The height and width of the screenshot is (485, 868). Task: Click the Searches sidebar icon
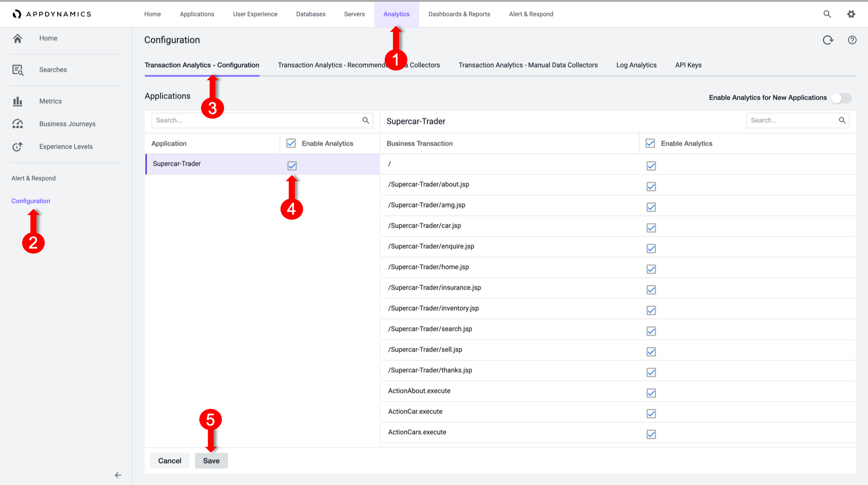point(18,70)
